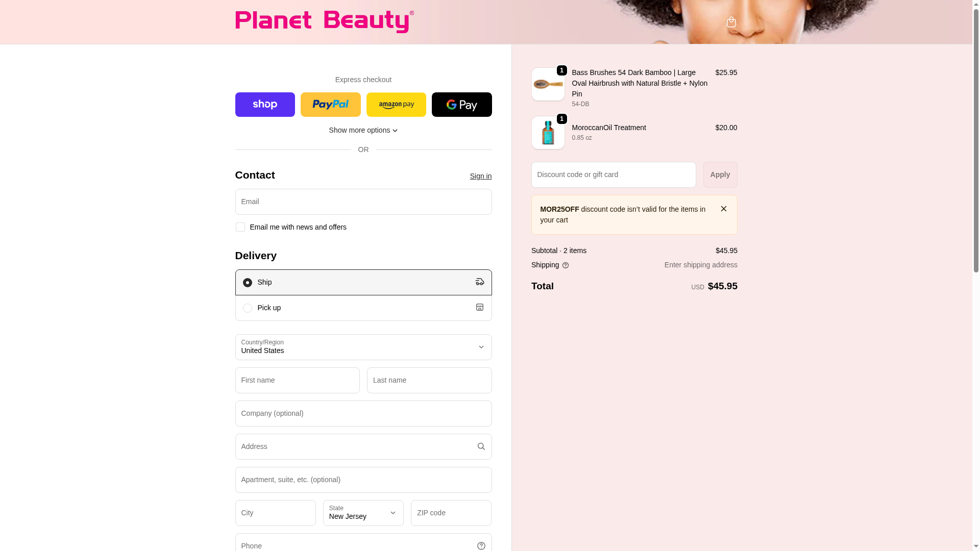
Task: Click the Apply discount button
Action: pyautogui.click(x=720, y=174)
